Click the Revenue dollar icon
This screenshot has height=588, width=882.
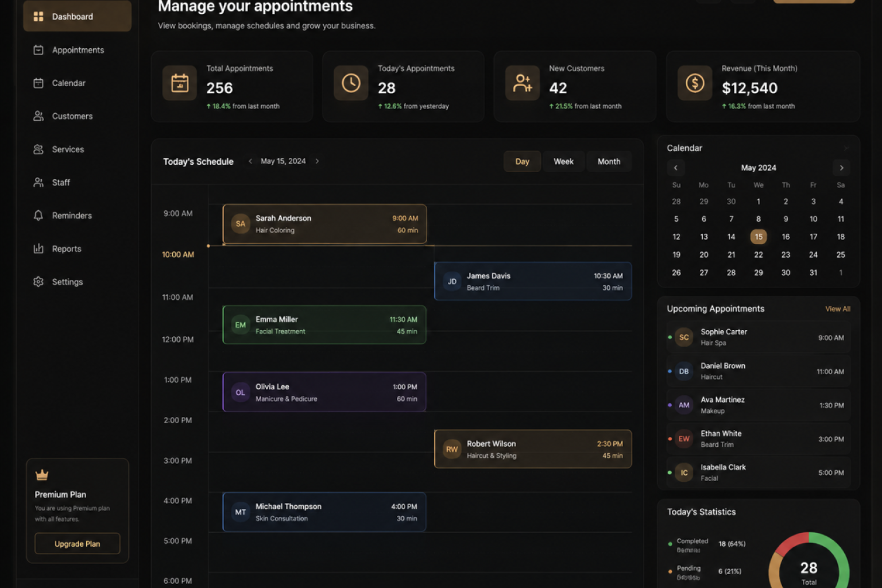pyautogui.click(x=695, y=83)
